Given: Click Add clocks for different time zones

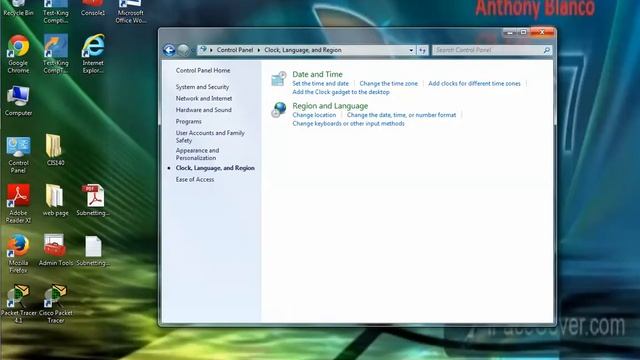Looking at the screenshot, I should point(474,83).
